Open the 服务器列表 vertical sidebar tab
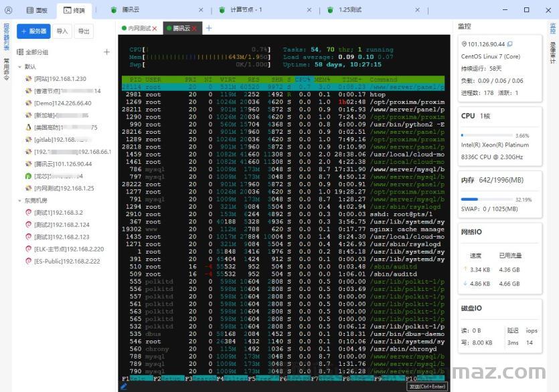 pos(6,37)
